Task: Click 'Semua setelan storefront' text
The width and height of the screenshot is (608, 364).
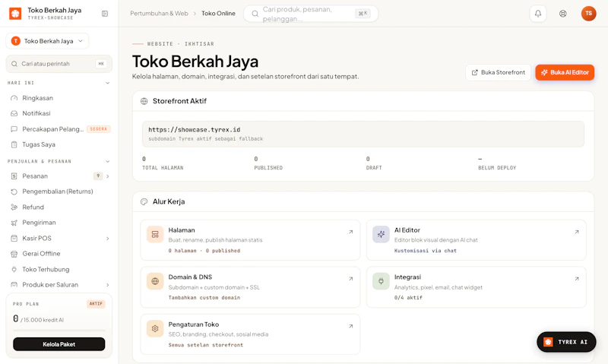Action: pyautogui.click(x=206, y=345)
